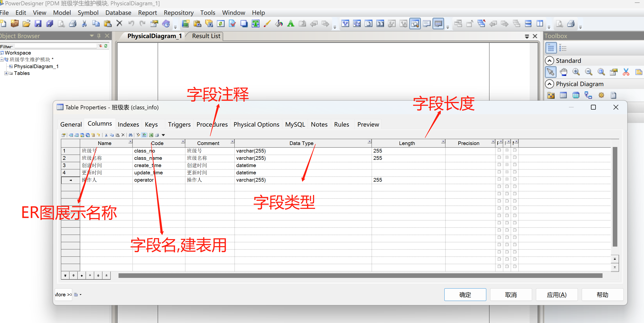The height and width of the screenshot is (323, 644).
Task: Select the Grabber hand tool in Toolbox
Action: click(x=563, y=72)
